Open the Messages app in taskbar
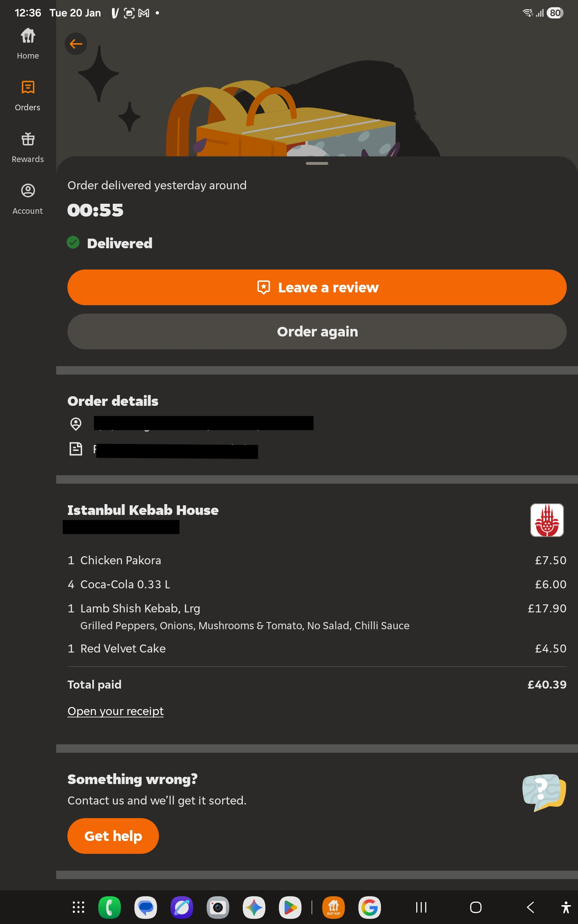 [146, 907]
